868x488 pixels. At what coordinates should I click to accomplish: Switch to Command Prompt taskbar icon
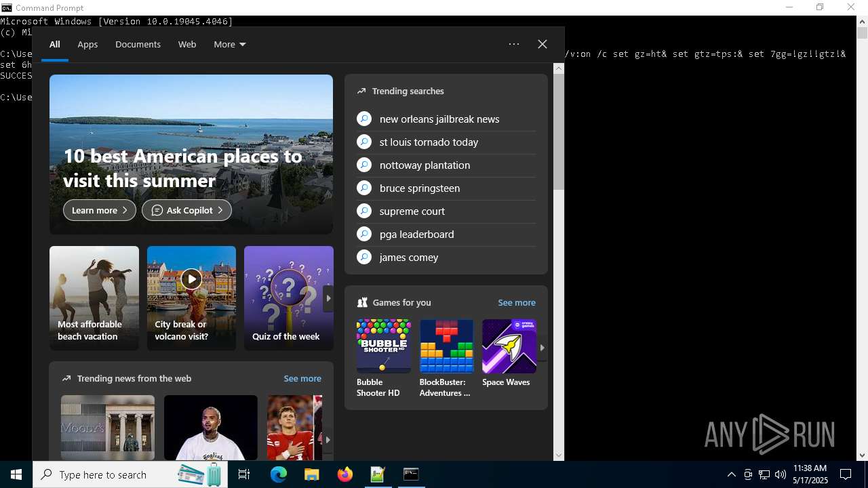[x=411, y=474]
